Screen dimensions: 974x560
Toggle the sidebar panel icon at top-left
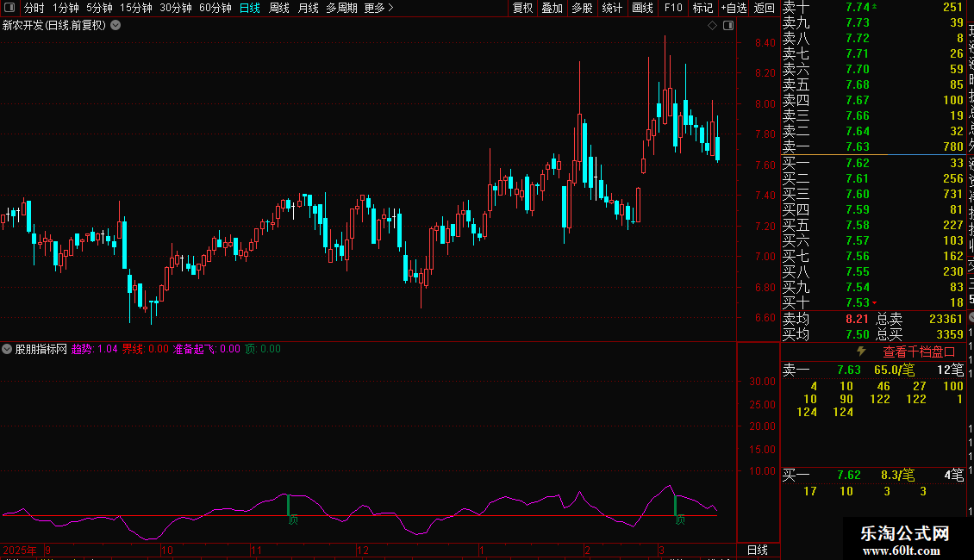click(9, 8)
